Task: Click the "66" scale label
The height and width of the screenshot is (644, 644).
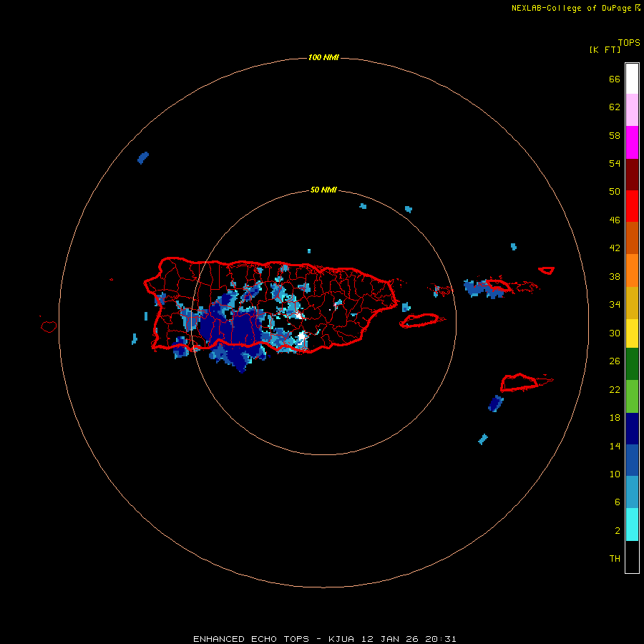Action: point(615,79)
